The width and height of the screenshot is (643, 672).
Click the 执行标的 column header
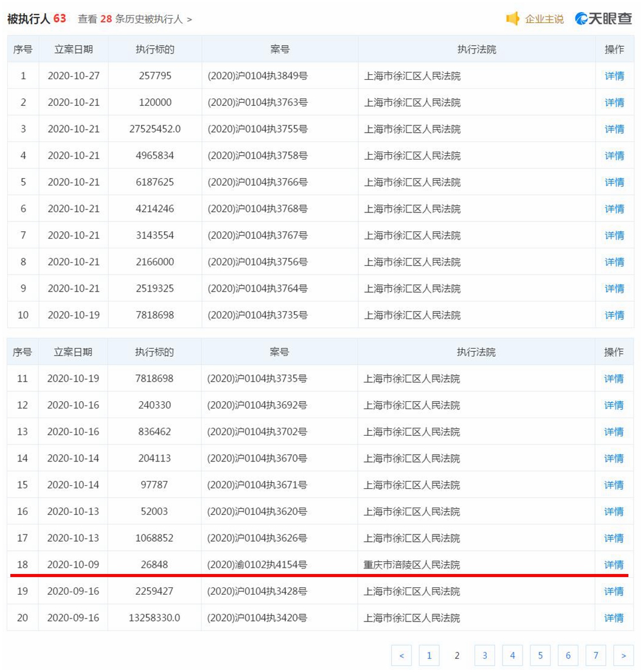tap(154, 49)
